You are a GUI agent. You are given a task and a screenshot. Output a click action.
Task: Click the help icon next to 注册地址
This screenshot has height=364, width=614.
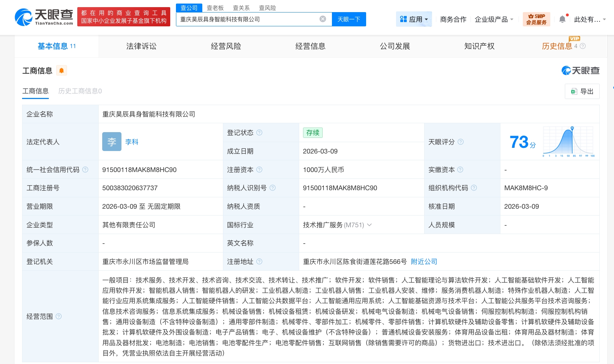(260, 262)
